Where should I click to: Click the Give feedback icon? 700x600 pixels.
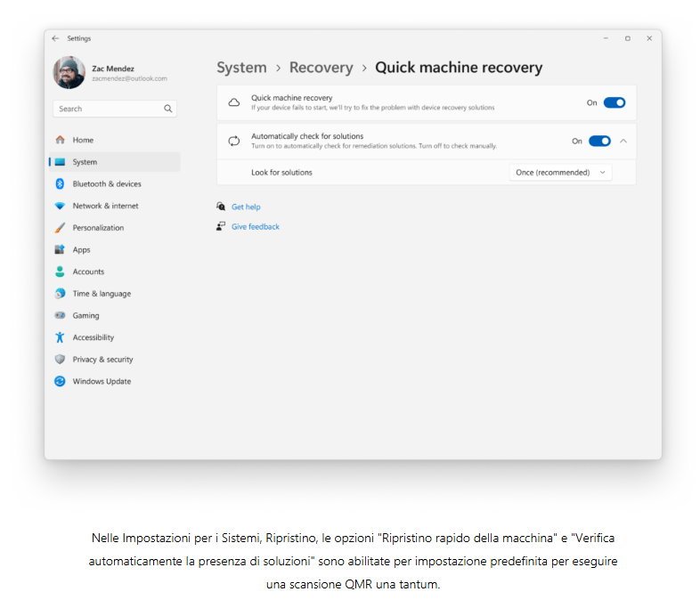[221, 226]
